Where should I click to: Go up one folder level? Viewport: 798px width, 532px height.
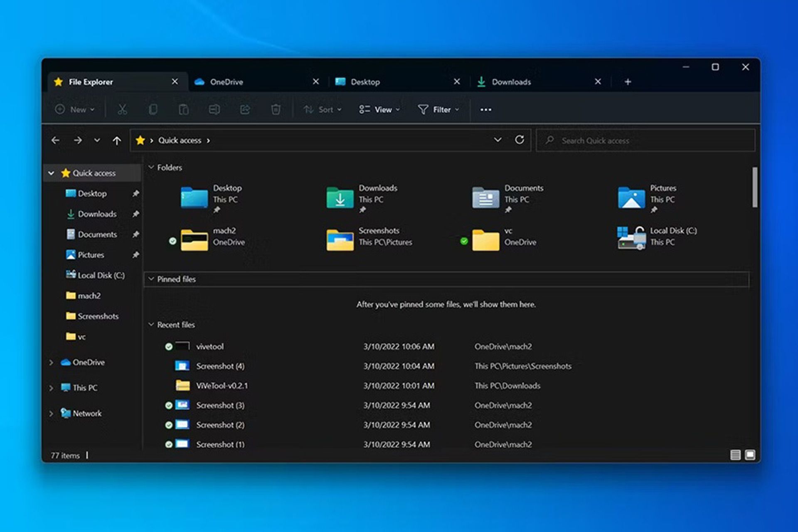click(x=117, y=140)
